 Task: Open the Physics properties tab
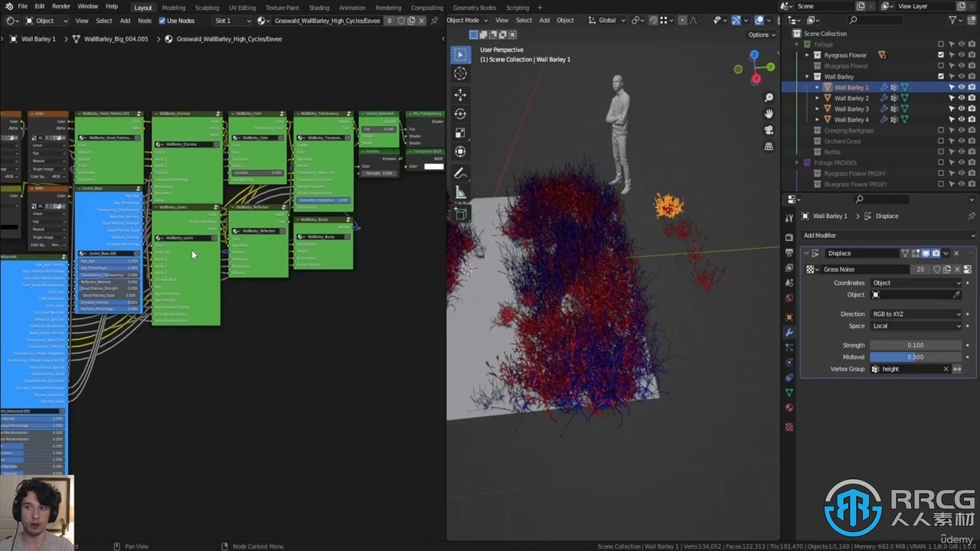pyautogui.click(x=789, y=362)
